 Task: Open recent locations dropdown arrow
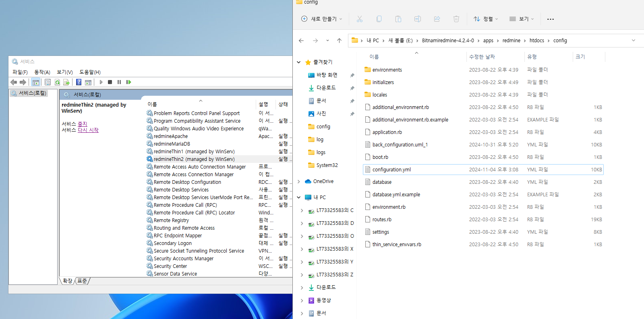click(327, 41)
